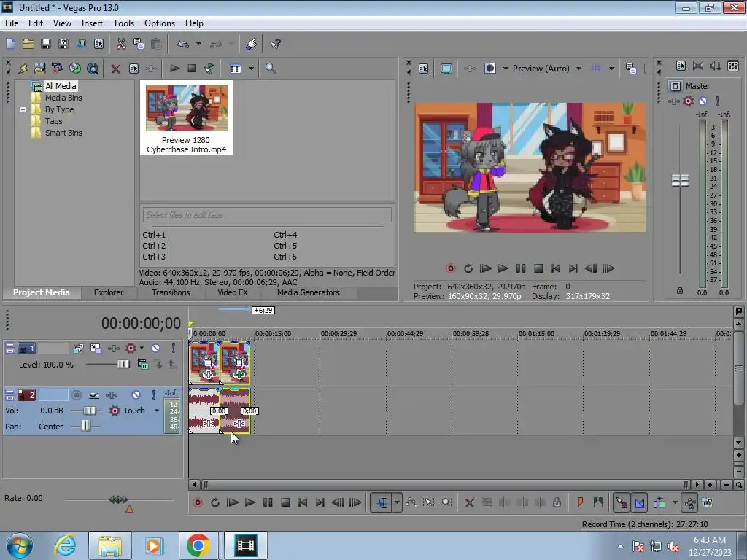Click the New project icon

[x=10, y=44]
